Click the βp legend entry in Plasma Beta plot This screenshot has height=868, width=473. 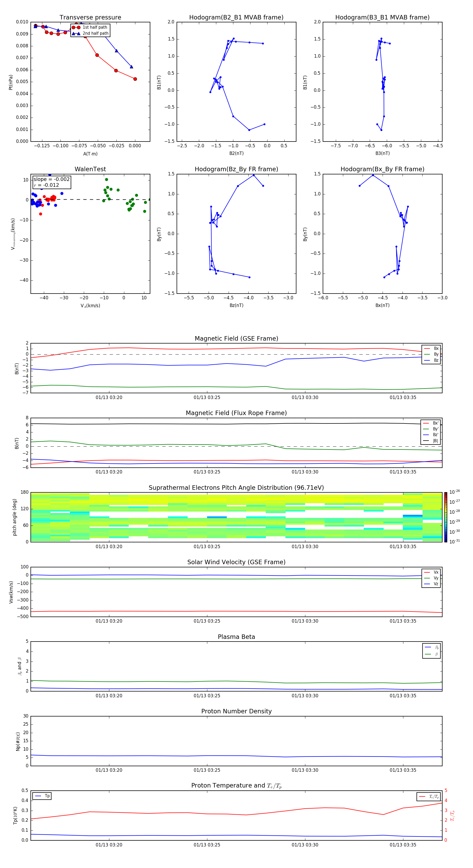(x=431, y=647)
